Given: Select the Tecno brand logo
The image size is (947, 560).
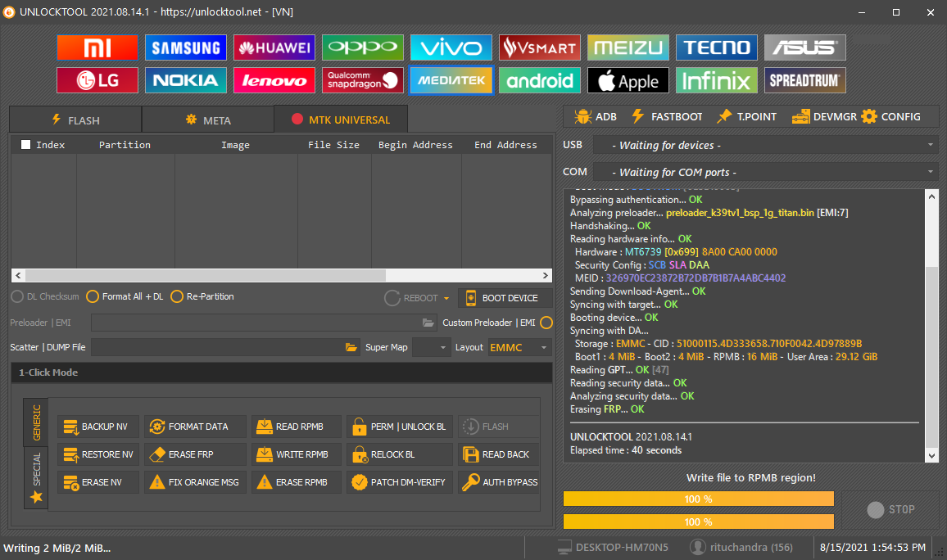Looking at the screenshot, I should tap(716, 47).
